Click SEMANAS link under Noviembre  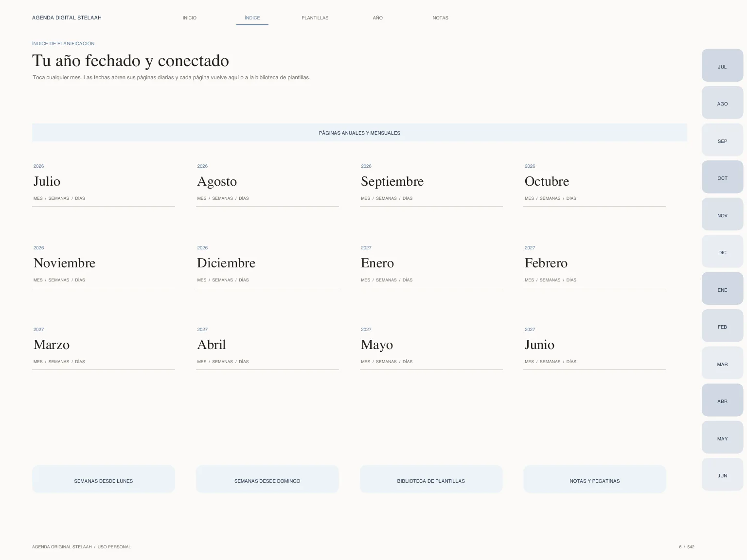[59, 280]
